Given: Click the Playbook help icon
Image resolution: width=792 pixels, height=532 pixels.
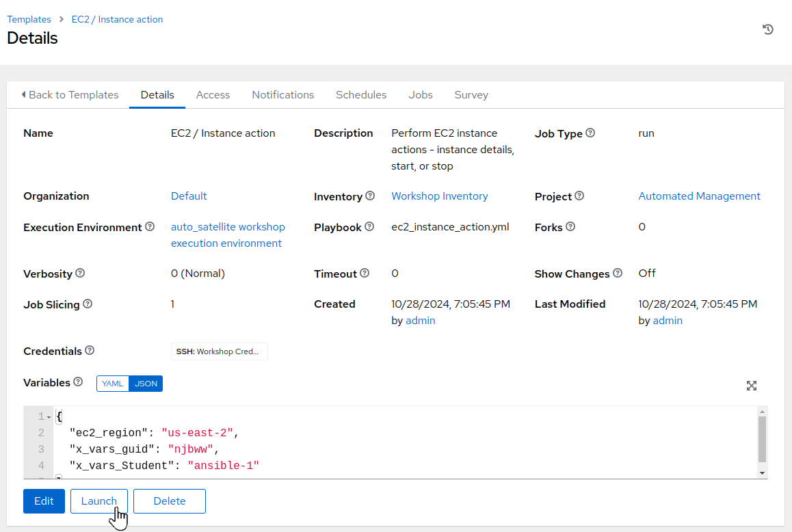Looking at the screenshot, I should [369, 226].
